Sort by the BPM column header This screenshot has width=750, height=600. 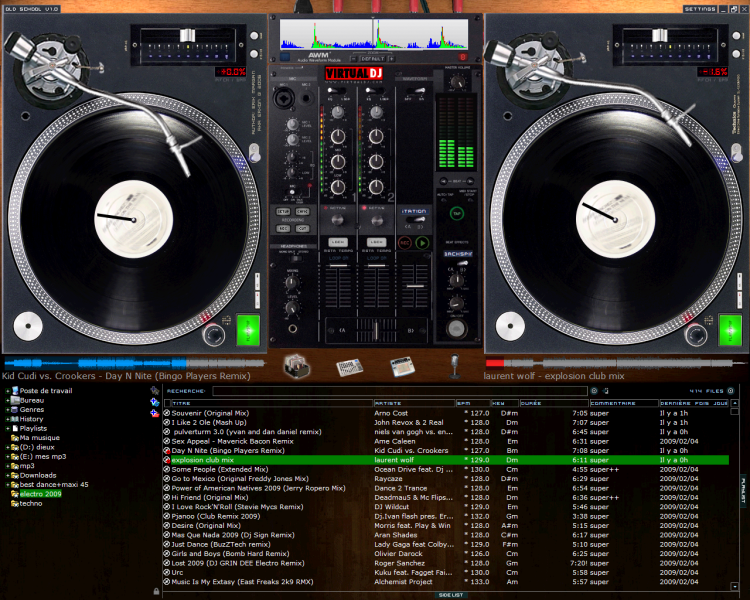(x=473, y=403)
